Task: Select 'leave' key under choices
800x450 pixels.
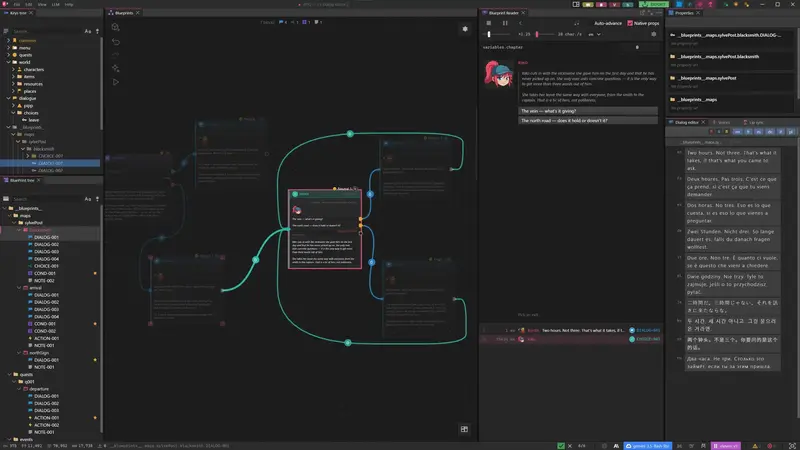Action: (34, 120)
